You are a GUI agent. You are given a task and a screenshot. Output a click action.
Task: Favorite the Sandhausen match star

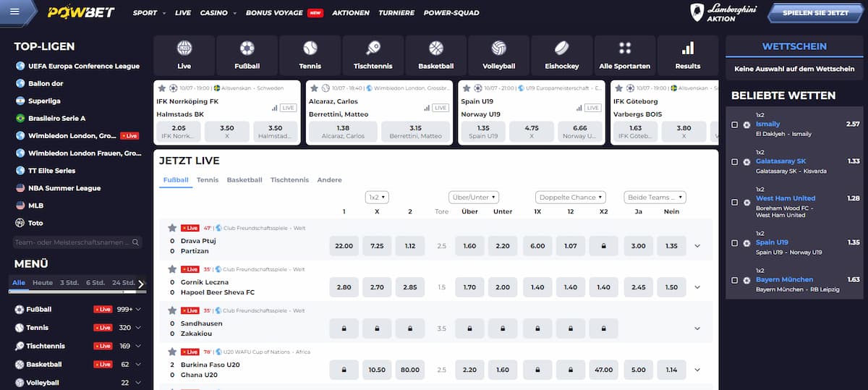coord(172,310)
